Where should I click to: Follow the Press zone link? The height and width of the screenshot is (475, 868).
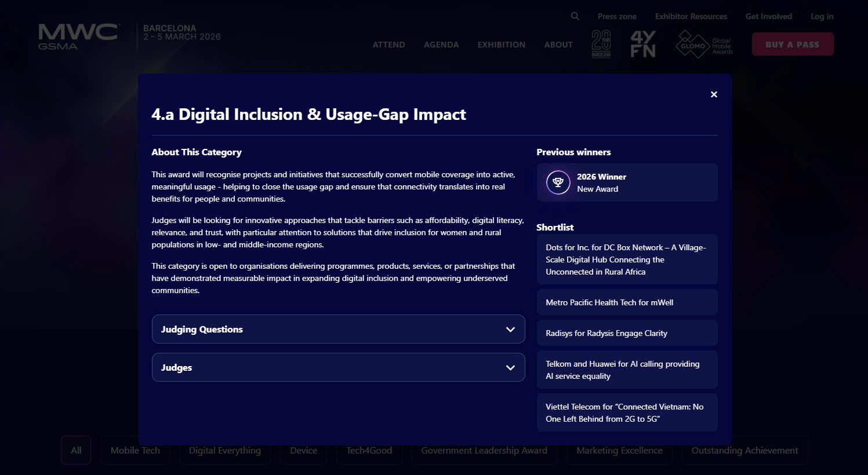click(x=617, y=16)
